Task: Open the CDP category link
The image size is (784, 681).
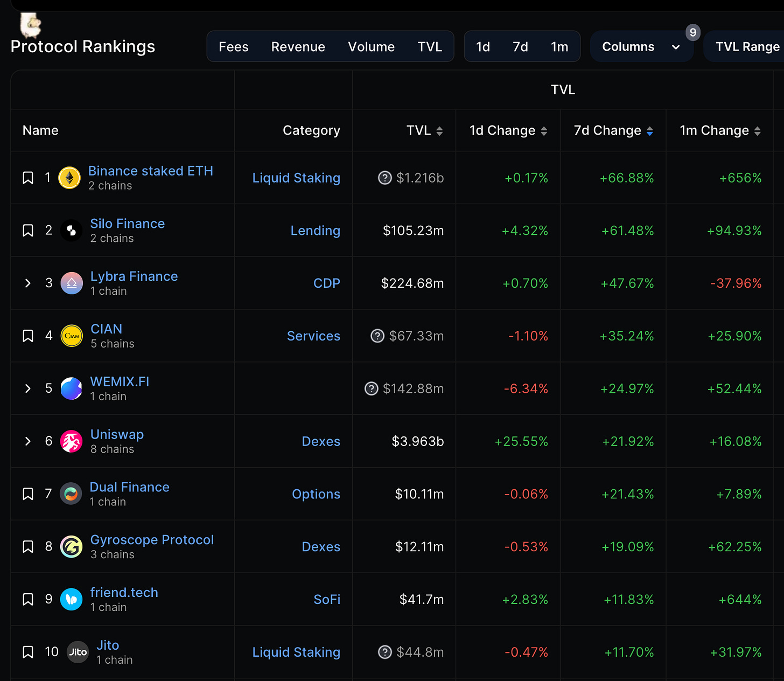Action: [x=327, y=283]
